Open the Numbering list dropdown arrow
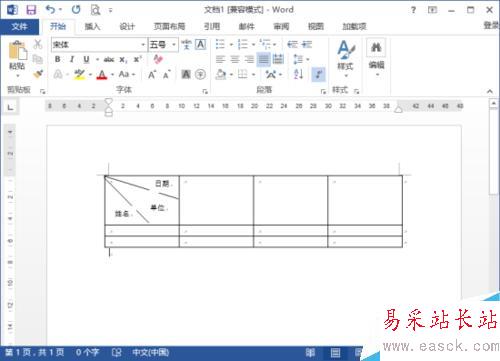 point(253,44)
